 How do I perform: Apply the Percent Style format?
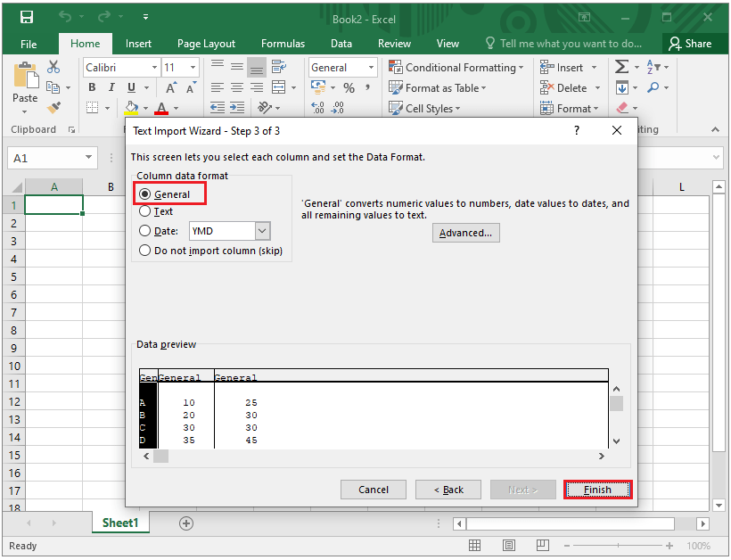[x=349, y=87]
